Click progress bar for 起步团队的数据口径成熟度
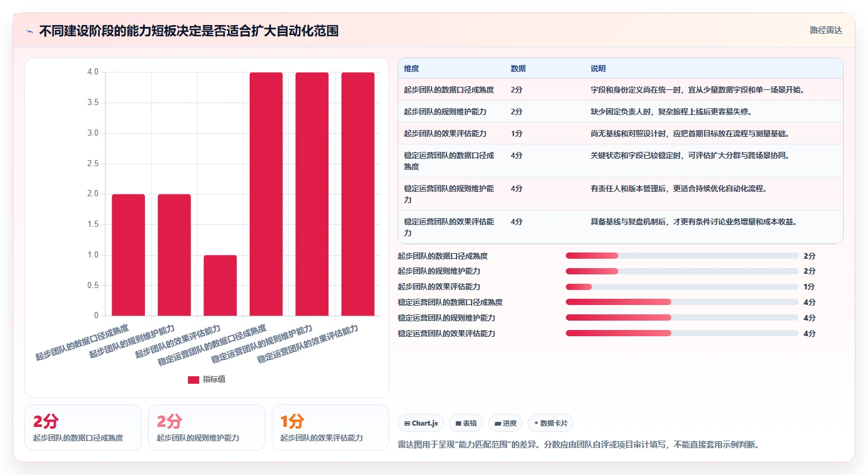The image size is (868, 475). [x=682, y=256]
